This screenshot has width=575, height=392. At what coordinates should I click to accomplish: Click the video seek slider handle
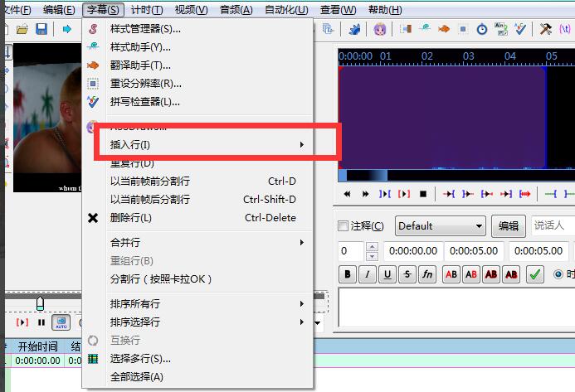click(x=40, y=303)
